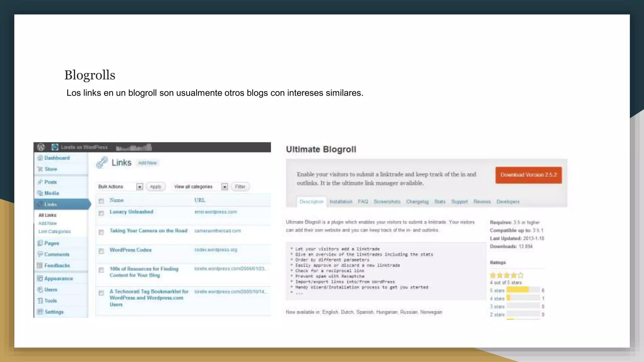This screenshot has width=644, height=362.
Task: Switch to the Stats tab
Action: [440, 201]
